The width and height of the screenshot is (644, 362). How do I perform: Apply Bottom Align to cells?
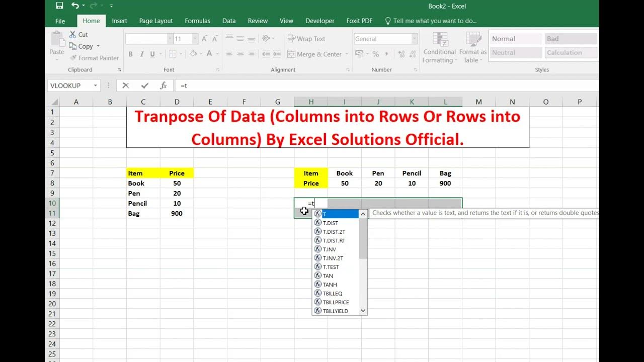tap(252, 39)
